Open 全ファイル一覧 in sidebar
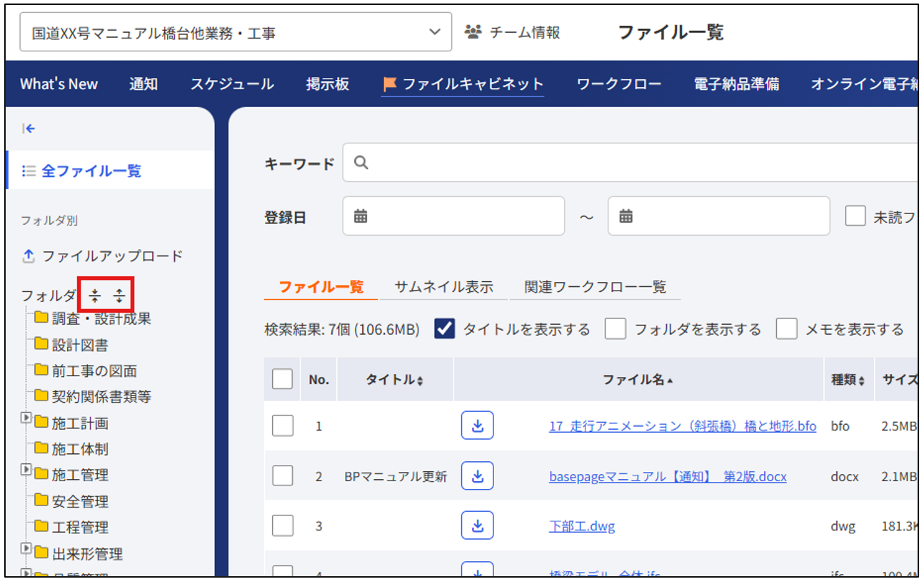 (91, 171)
